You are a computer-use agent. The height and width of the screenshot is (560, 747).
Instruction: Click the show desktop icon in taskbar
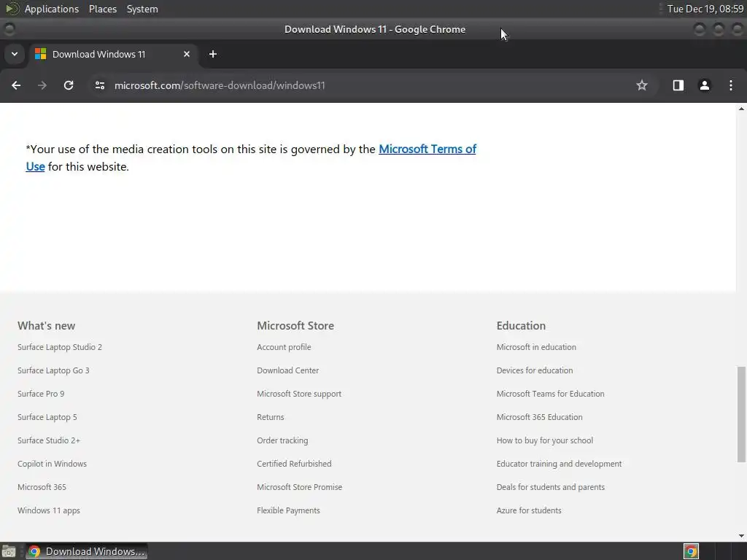[x=9, y=551]
